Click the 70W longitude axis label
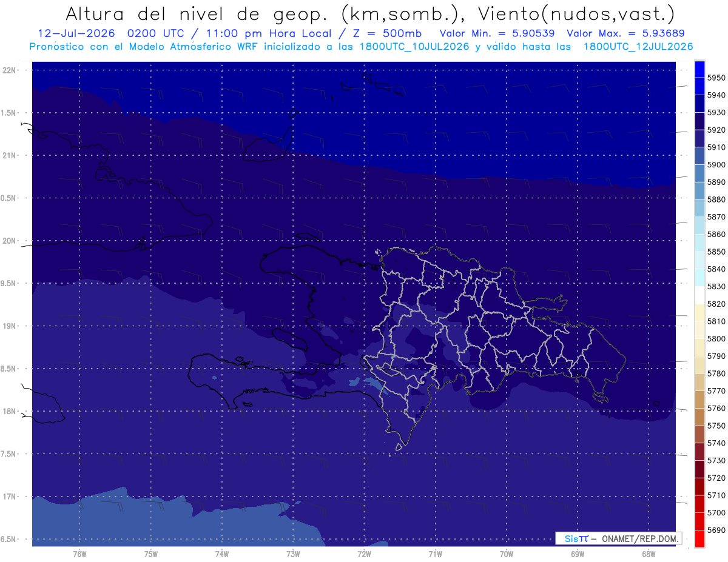Image resolution: width=728 pixels, height=562 pixels. pos(507,554)
